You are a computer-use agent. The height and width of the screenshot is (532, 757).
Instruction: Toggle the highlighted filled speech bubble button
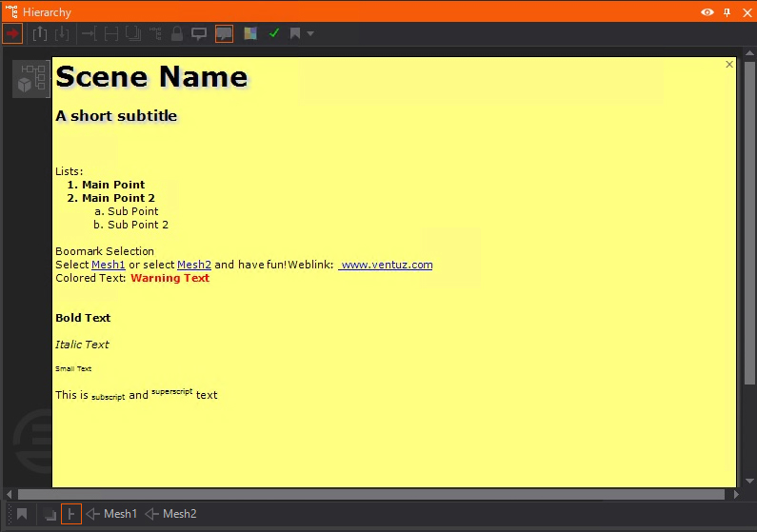(x=224, y=34)
